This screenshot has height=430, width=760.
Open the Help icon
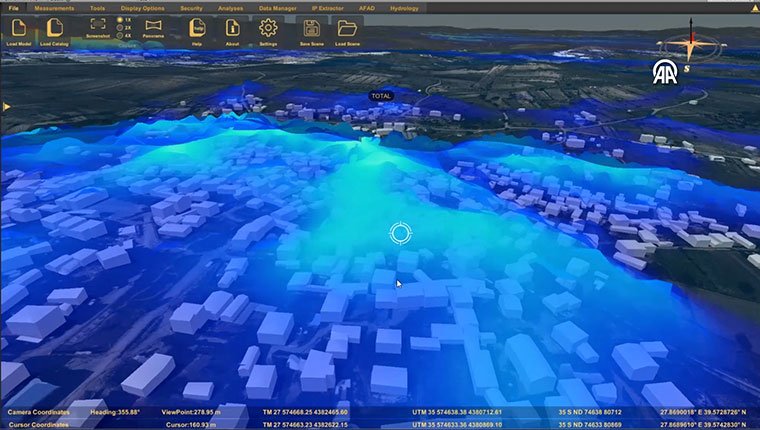click(x=198, y=28)
